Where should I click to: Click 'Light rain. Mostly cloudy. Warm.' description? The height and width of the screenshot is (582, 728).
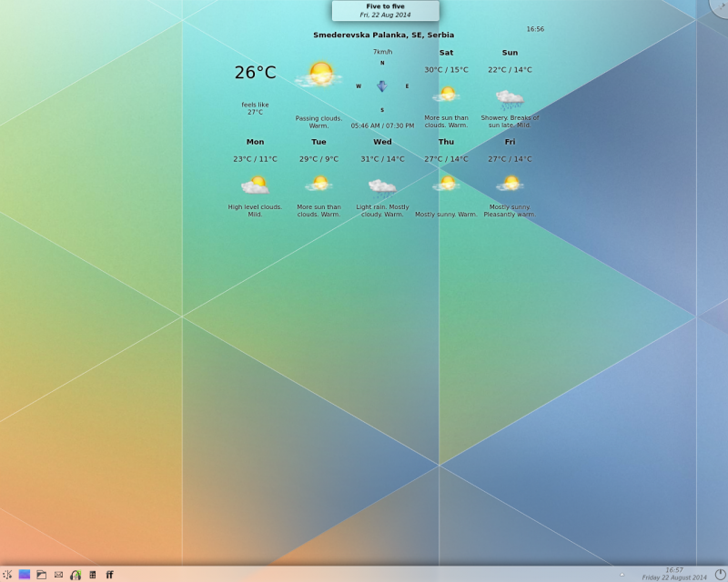tap(382, 211)
